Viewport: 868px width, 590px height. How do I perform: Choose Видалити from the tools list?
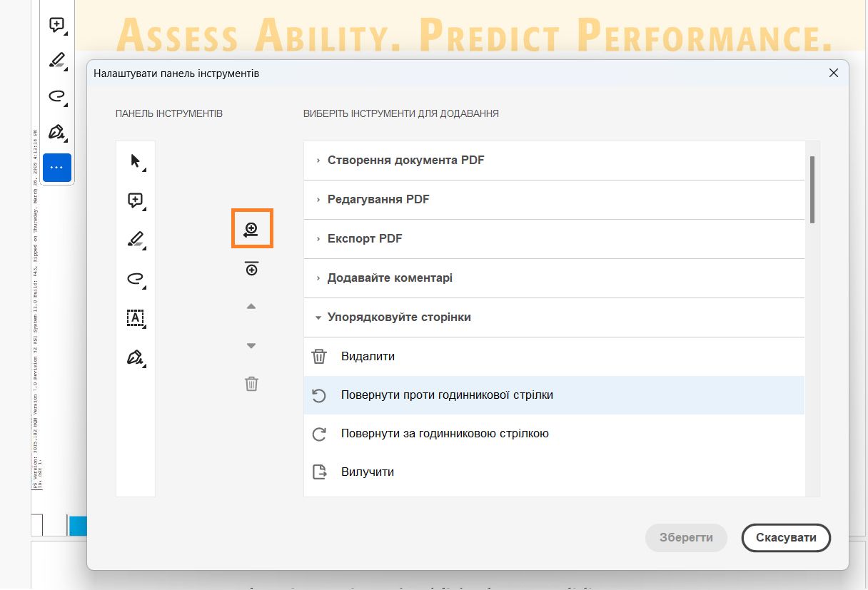(x=368, y=356)
